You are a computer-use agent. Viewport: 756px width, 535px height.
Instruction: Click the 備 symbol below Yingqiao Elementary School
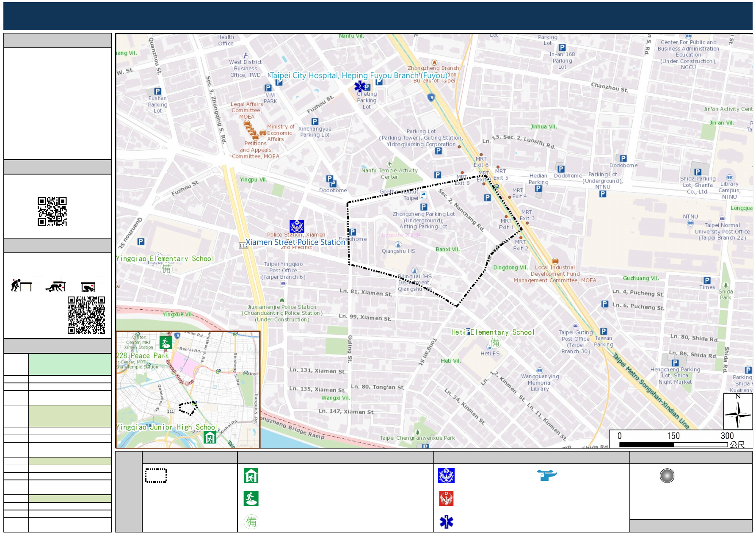(167, 269)
